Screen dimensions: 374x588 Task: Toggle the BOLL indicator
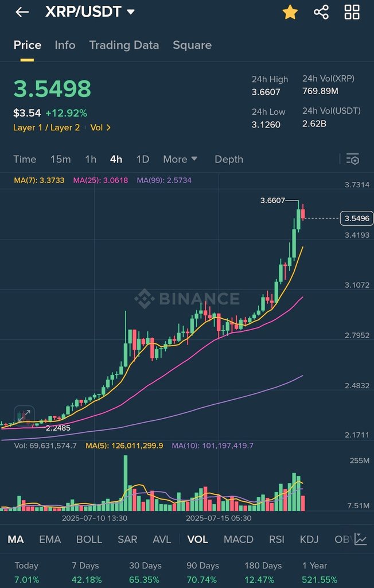point(89,539)
